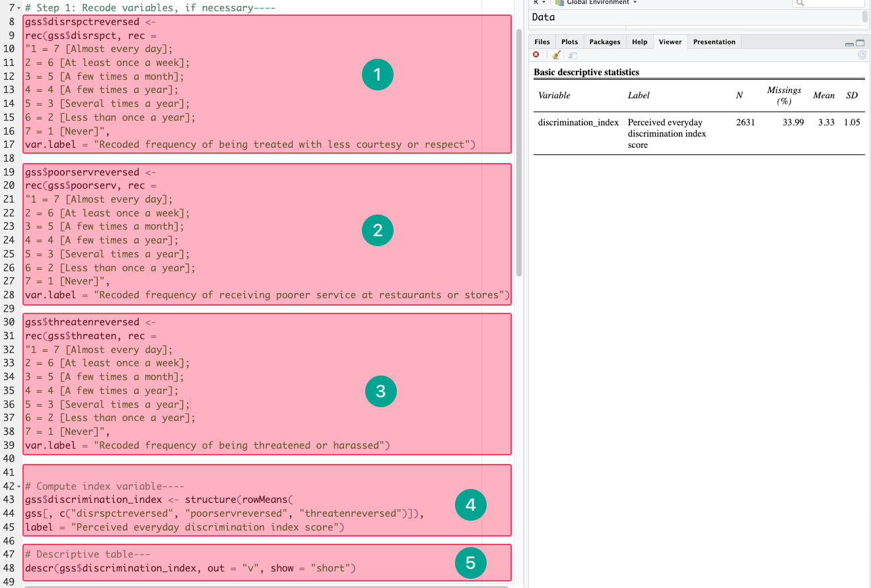Click the 'Missings (%)' column header
The image size is (871, 588).
[784, 96]
